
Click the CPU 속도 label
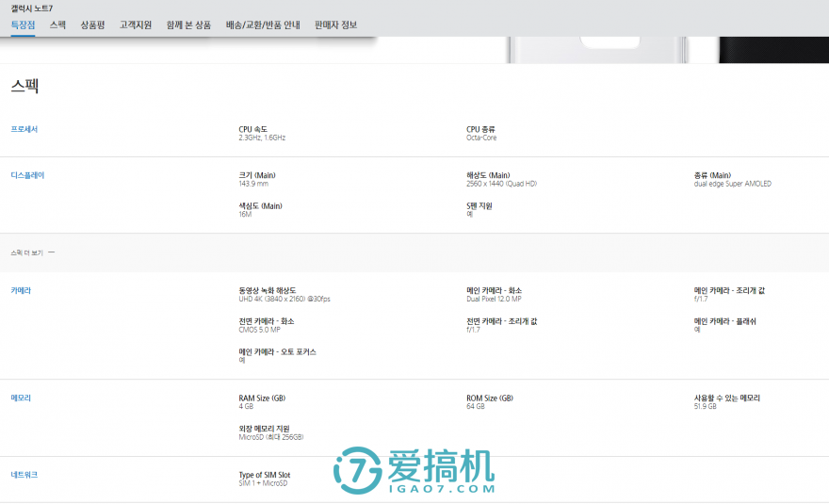point(252,129)
